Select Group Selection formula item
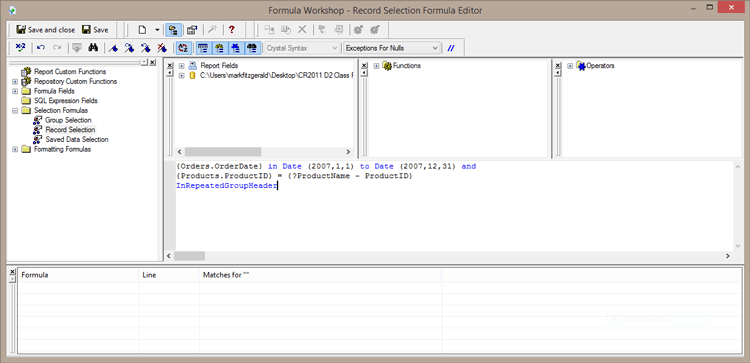 point(68,120)
